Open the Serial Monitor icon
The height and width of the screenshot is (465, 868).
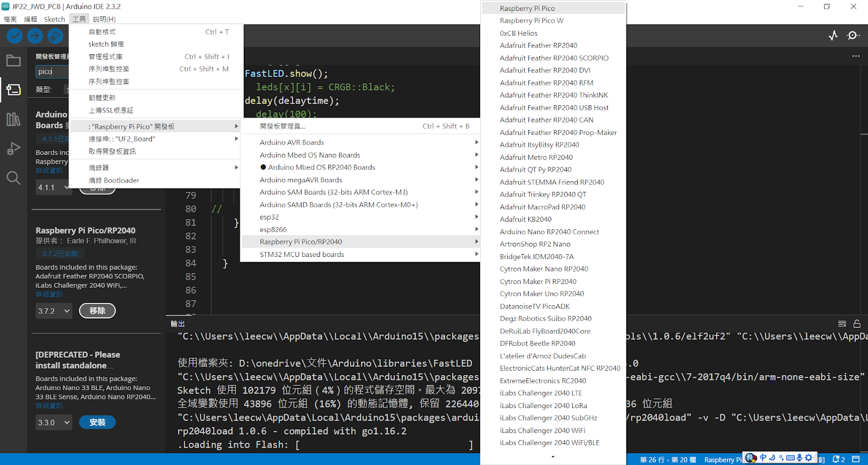pyautogui.click(x=853, y=36)
